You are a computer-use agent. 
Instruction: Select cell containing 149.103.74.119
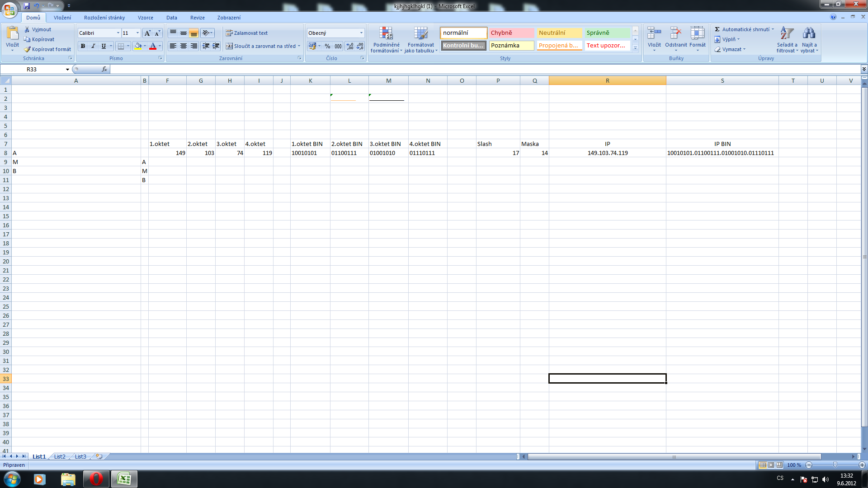point(607,153)
